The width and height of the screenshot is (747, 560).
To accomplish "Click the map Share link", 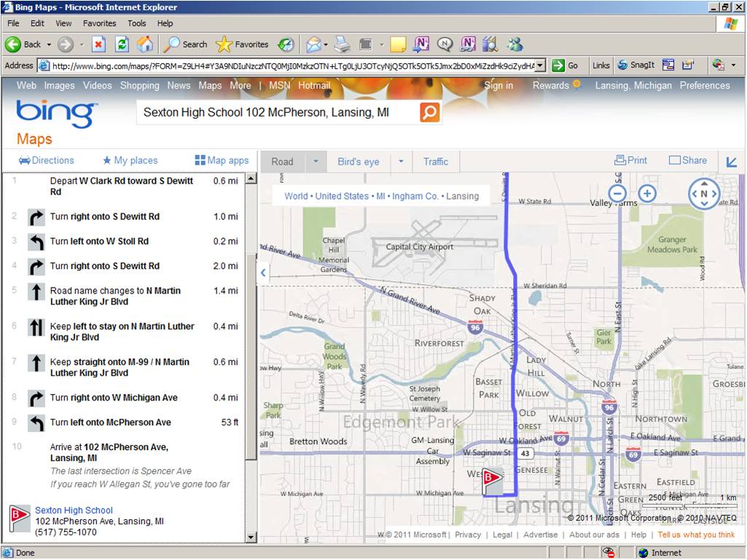I will click(688, 160).
